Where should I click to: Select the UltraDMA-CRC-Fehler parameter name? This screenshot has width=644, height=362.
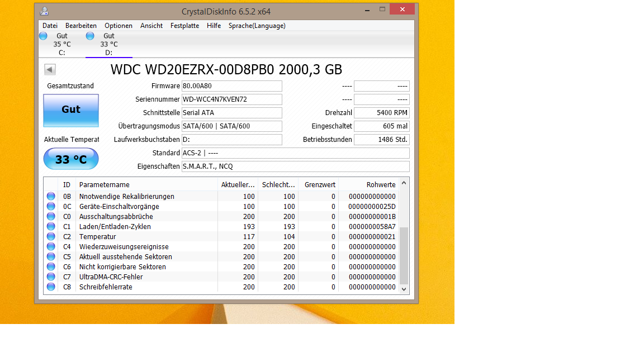[111, 277]
